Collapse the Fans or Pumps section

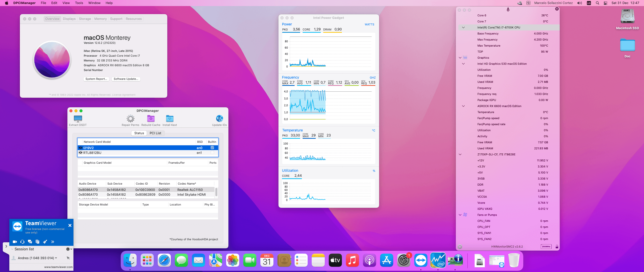click(460, 215)
